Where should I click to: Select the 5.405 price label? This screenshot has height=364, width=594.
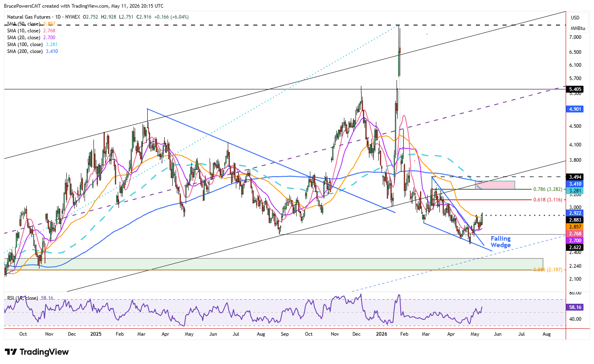pos(575,89)
